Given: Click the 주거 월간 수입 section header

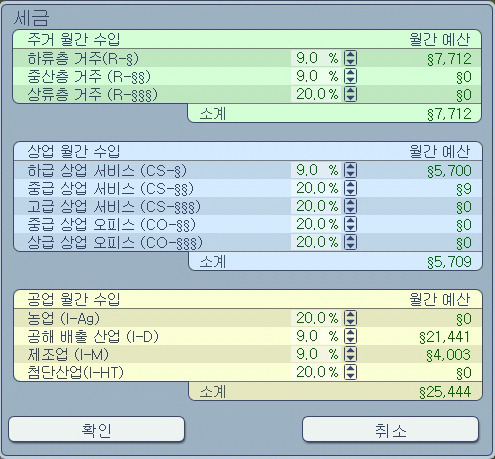Looking at the screenshot, I should point(73,40).
